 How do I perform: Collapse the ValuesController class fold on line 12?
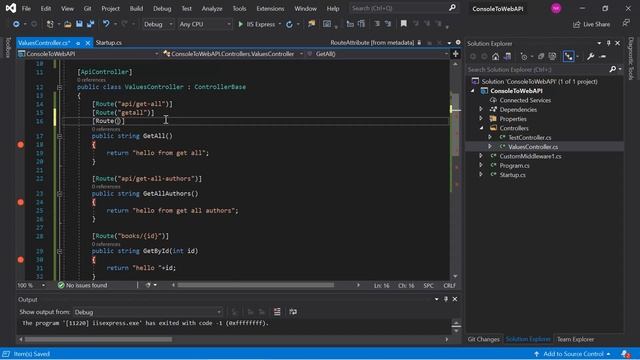(60, 87)
